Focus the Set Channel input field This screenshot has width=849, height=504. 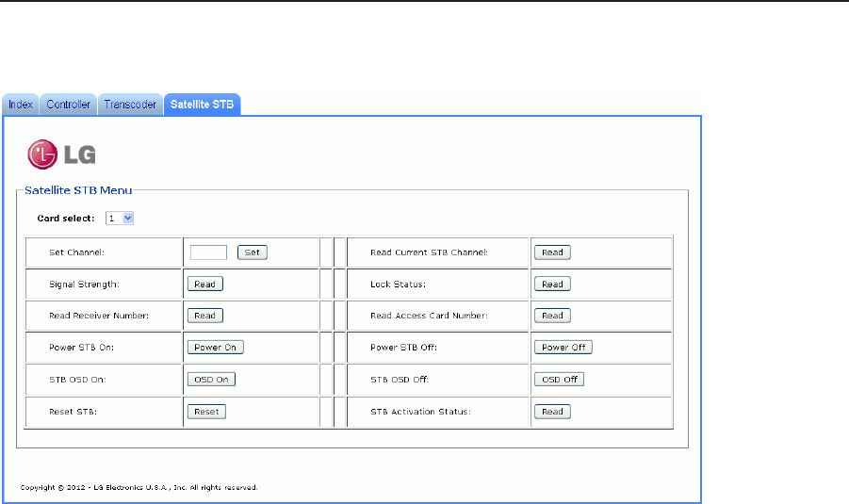point(208,252)
